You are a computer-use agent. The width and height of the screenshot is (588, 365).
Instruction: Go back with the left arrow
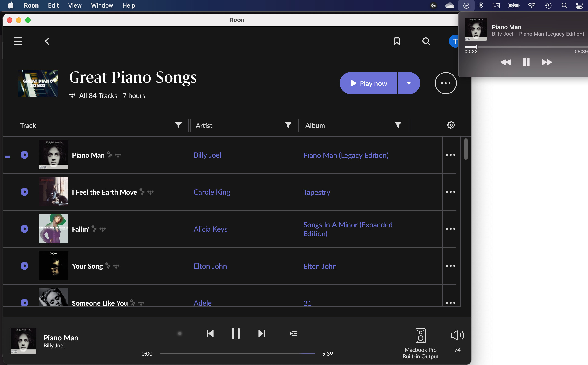click(x=47, y=41)
